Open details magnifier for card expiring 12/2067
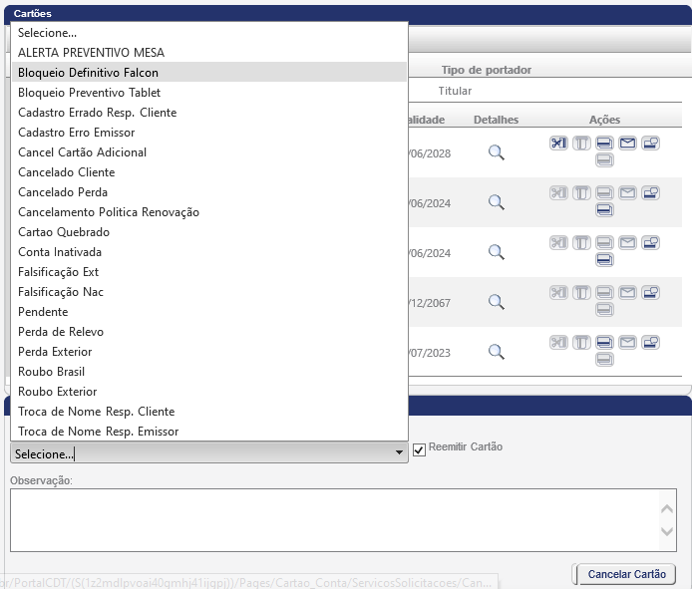 click(x=496, y=302)
